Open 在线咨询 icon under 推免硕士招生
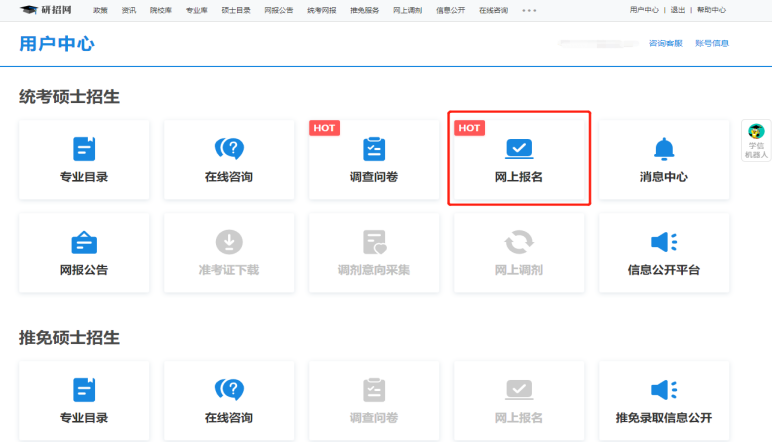The image size is (772, 442). click(x=229, y=389)
